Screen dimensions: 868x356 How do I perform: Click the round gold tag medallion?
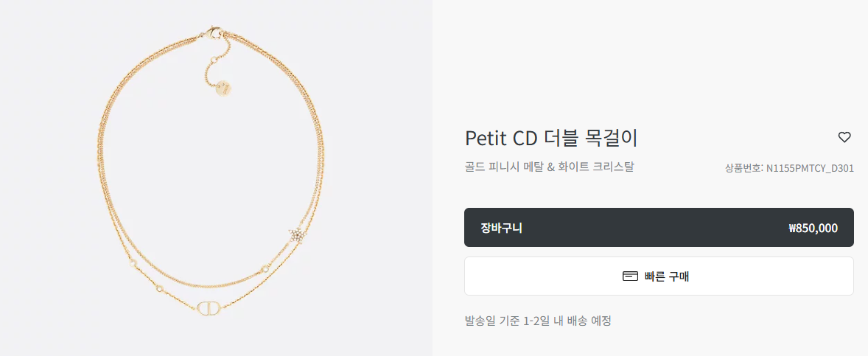point(224,89)
